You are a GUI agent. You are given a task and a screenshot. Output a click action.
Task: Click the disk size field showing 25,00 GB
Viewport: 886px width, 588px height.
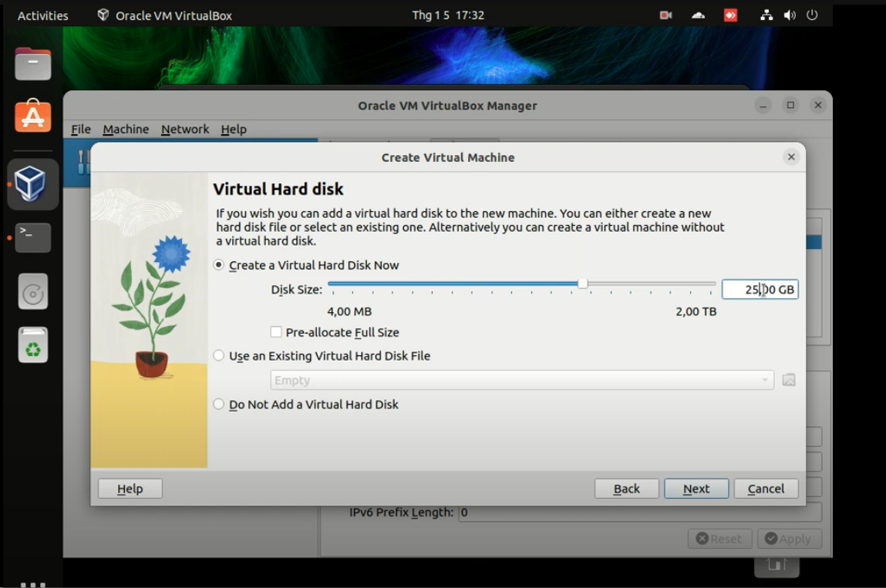(760, 289)
